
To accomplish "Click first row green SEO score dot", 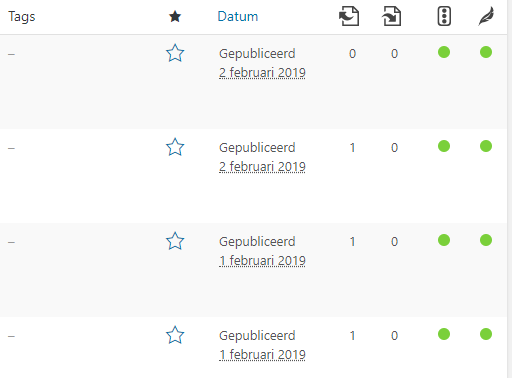I will tap(444, 52).
